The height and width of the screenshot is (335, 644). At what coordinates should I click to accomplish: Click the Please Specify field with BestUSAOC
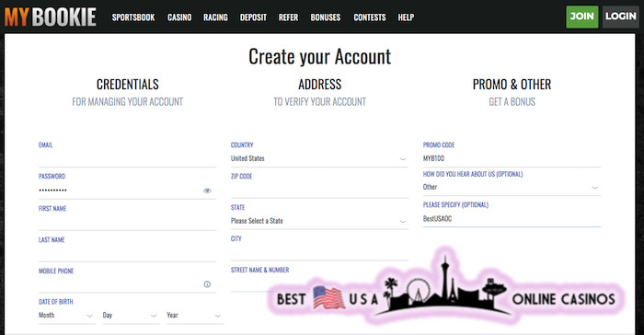tap(512, 219)
